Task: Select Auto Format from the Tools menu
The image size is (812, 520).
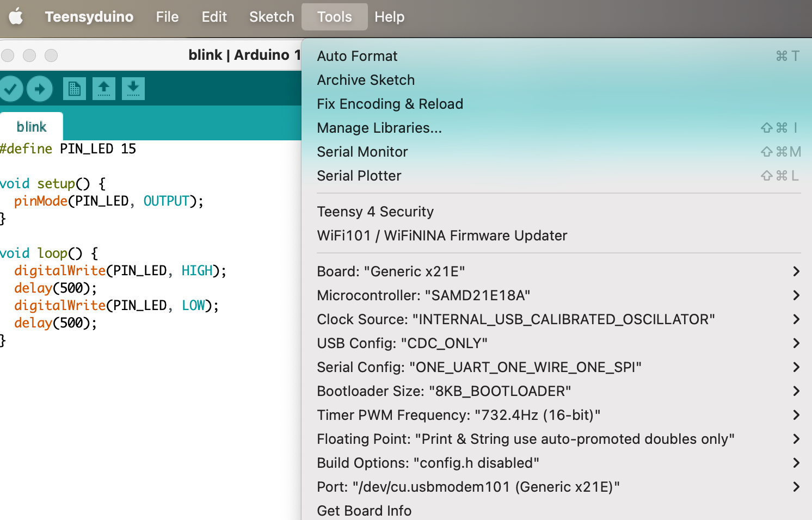Action: [358, 56]
